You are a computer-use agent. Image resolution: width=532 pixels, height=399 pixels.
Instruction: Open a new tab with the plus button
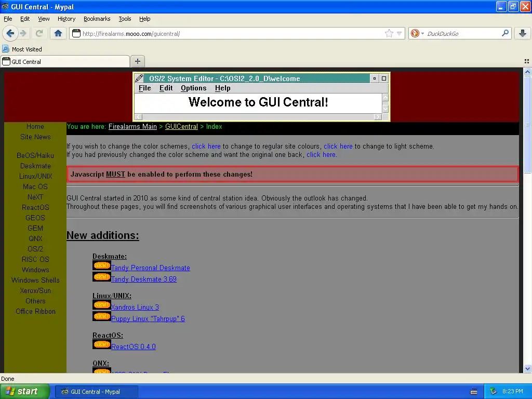(137, 61)
